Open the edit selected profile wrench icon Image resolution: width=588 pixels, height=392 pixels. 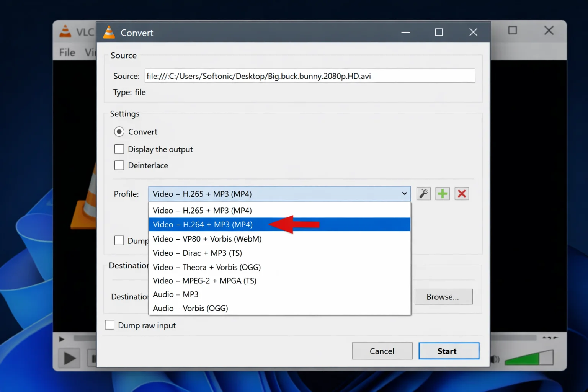pyautogui.click(x=423, y=194)
